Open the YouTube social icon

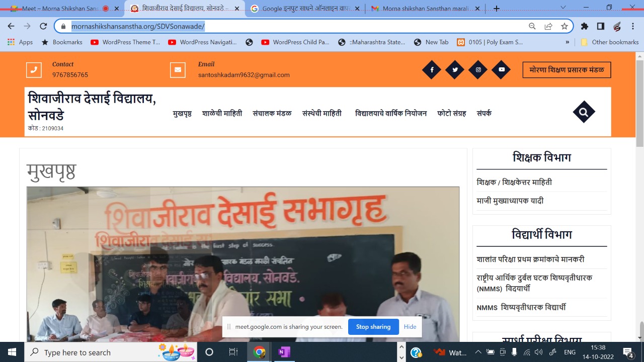pos(501,70)
